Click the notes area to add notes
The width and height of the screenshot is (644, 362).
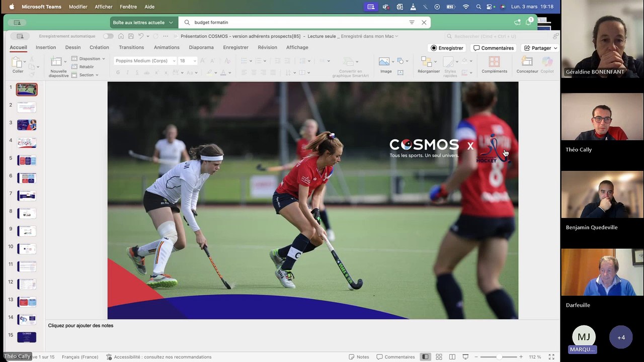click(302, 326)
